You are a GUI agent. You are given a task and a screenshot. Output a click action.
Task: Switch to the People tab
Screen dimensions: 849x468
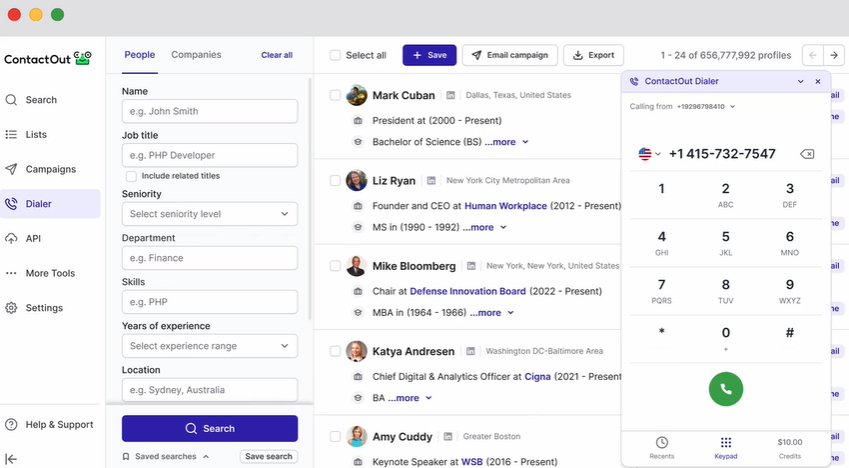(140, 55)
